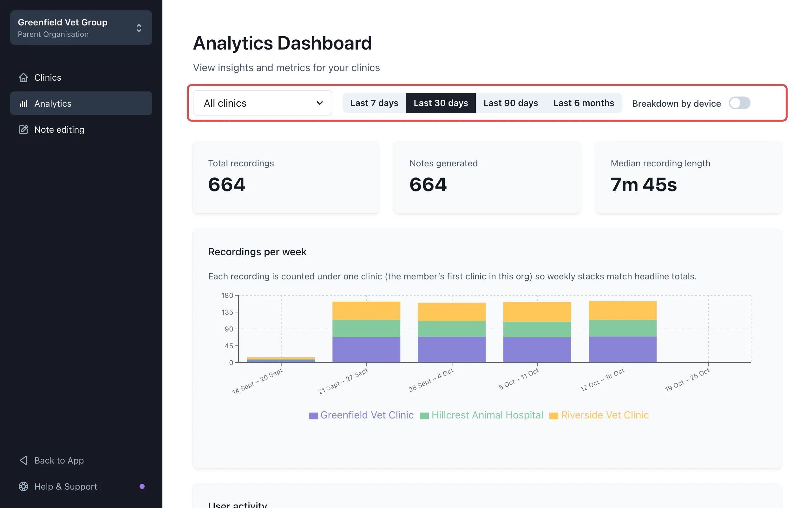The height and width of the screenshot is (508, 812).
Task: Click the Notes generated card
Action: coord(487,177)
